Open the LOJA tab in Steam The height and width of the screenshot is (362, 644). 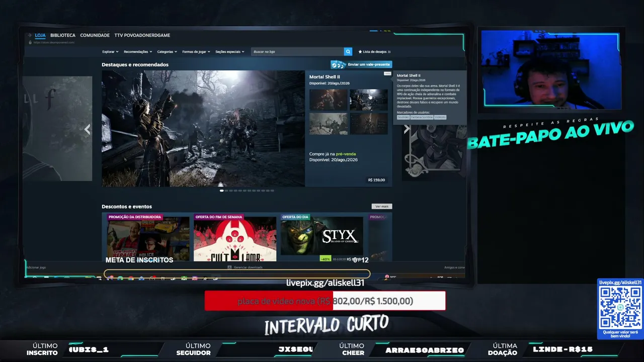[x=40, y=35]
